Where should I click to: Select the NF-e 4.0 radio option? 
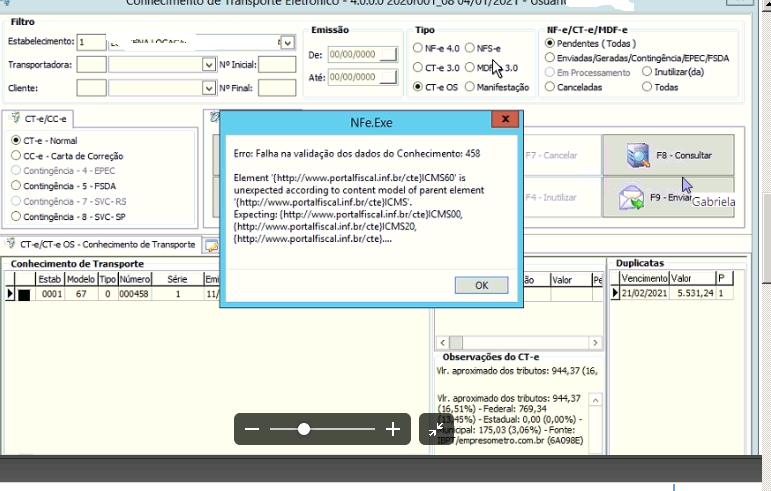417,48
